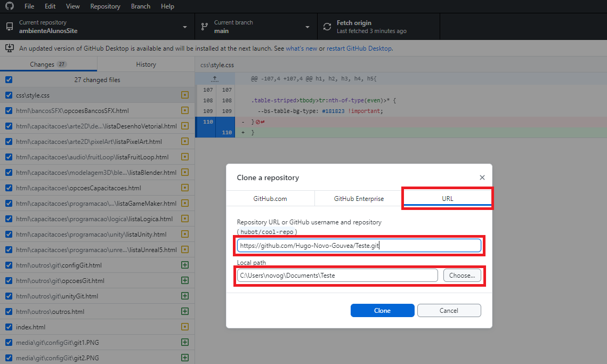Toggle checkbox for index.html file
Image resolution: width=607 pixels, height=364 pixels.
[9, 327]
